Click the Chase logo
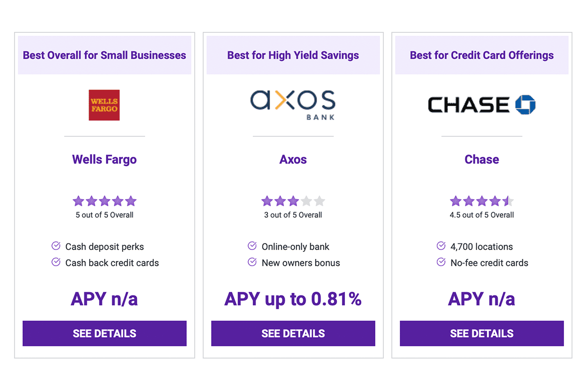Screen dimensions: 588x392 (482, 104)
